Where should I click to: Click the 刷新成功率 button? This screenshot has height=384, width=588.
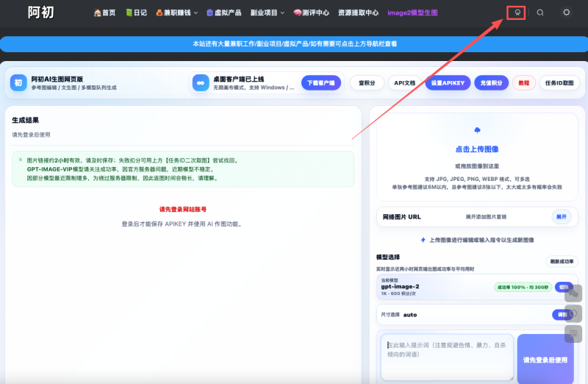(x=562, y=261)
